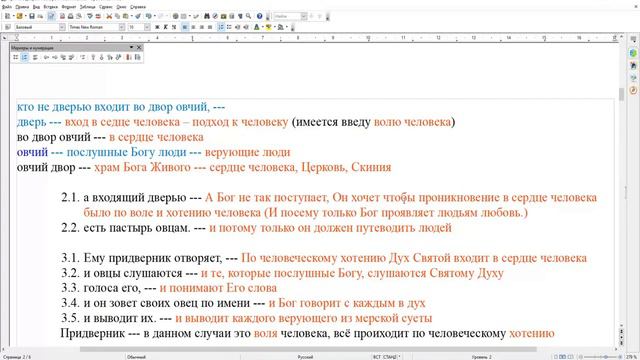Undo last action with Undo icon
The width and height of the screenshot is (640, 360).
coord(148,16)
